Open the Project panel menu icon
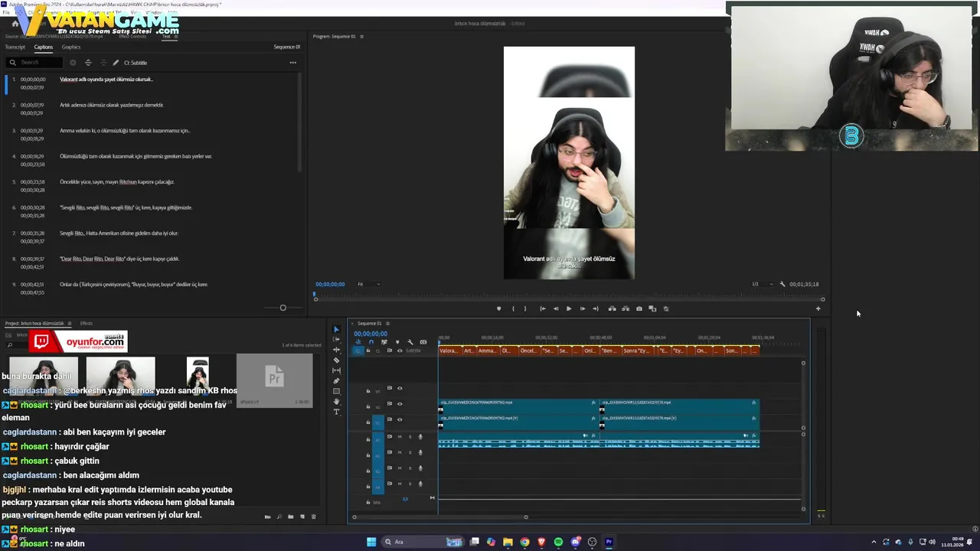The image size is (980, 551). point(69,324)
